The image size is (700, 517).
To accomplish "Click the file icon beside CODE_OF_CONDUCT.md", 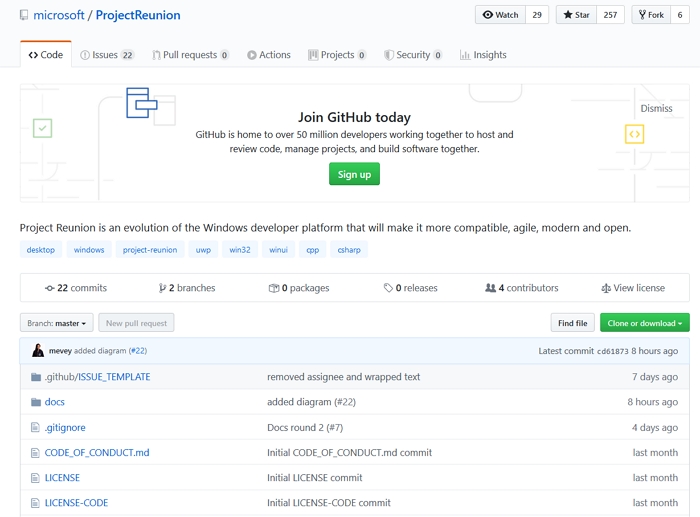I will click(x=36, y=453).
